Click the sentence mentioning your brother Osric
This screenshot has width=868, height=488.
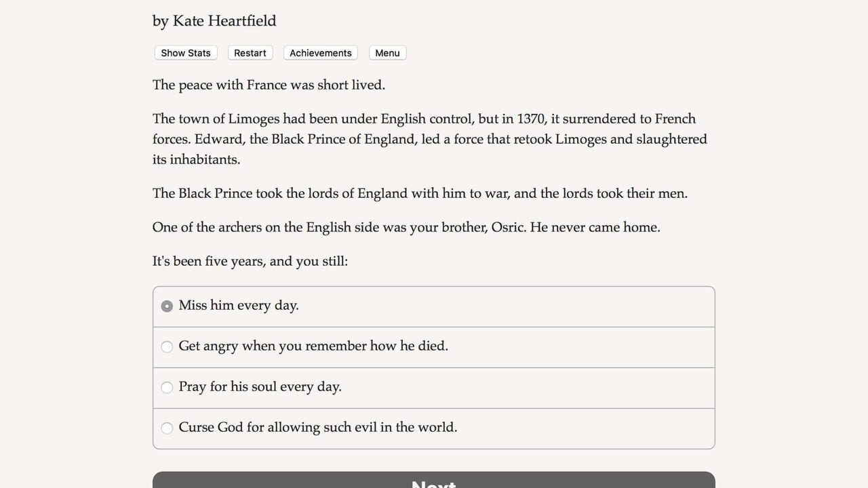tap(406, 227)
